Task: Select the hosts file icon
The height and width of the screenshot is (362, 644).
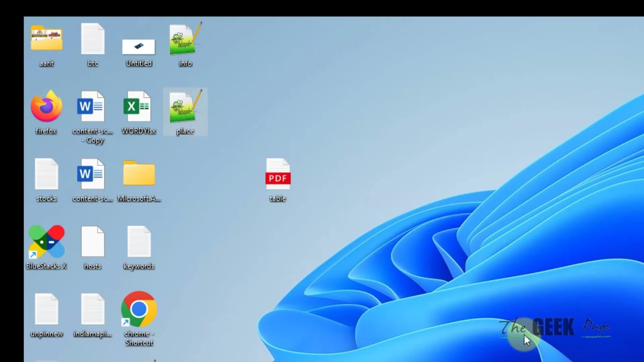Action: (x=93, y=242)
